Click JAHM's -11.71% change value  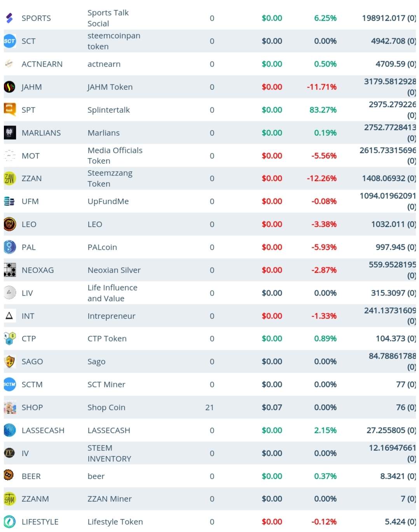point(321,87)
